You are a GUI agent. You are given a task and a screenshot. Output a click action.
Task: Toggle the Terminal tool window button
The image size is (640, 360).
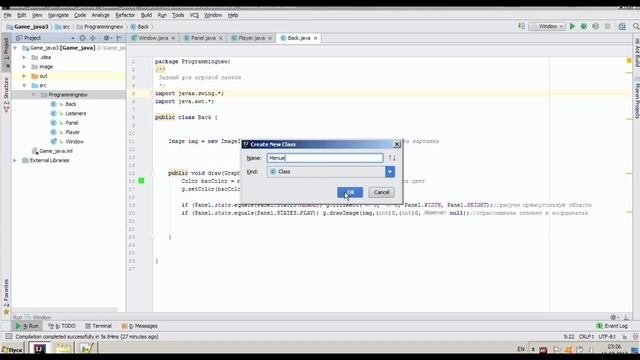point(98,326)
